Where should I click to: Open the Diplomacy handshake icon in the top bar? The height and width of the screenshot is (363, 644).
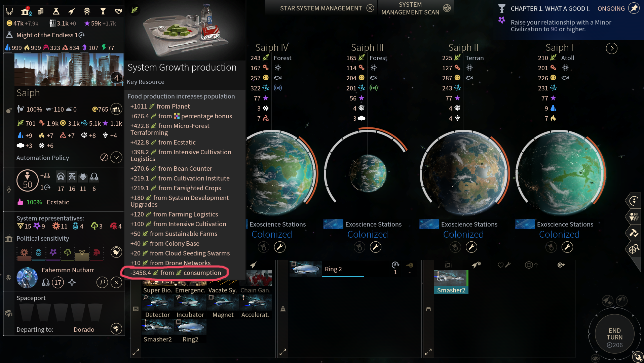pyautogui.click(x=118, y=11)
